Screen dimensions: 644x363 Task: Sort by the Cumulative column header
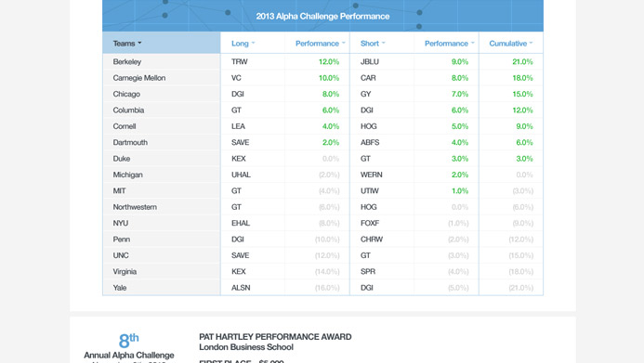click(510, 44)
